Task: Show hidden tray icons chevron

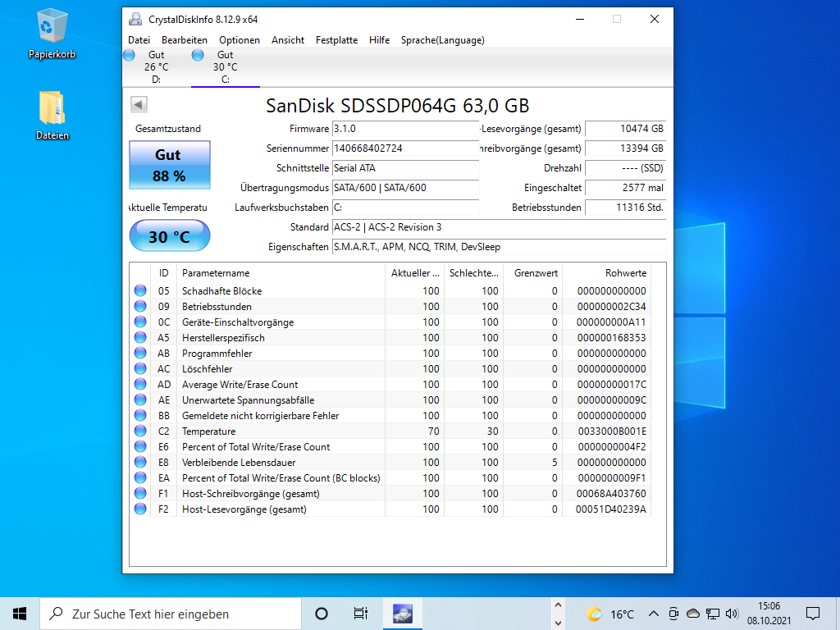Action: click(654, 614)
